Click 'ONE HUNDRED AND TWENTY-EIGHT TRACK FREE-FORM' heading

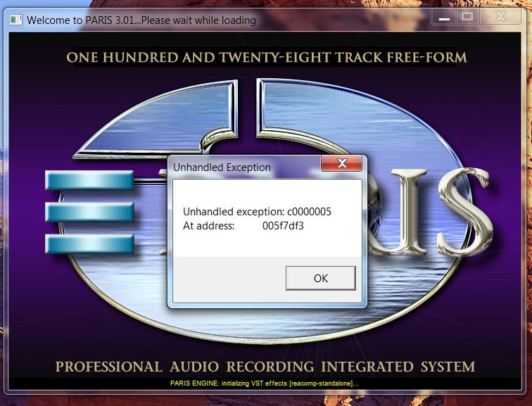click(266, 57)
